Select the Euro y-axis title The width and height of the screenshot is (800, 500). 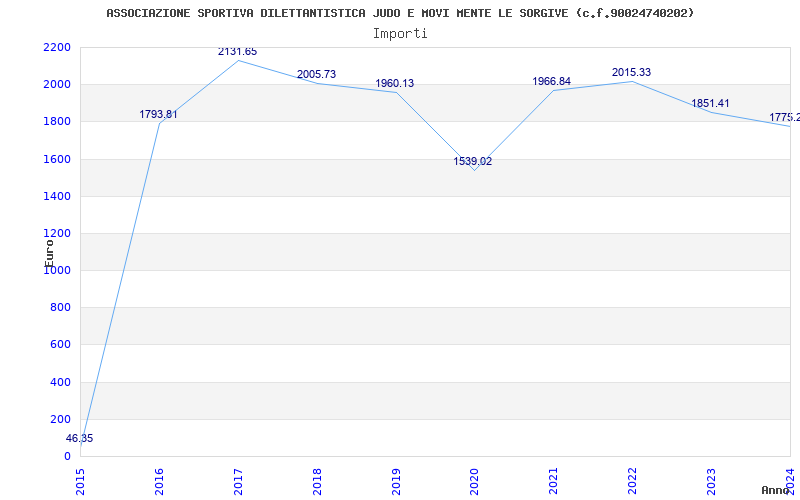[x=49, y=253]
